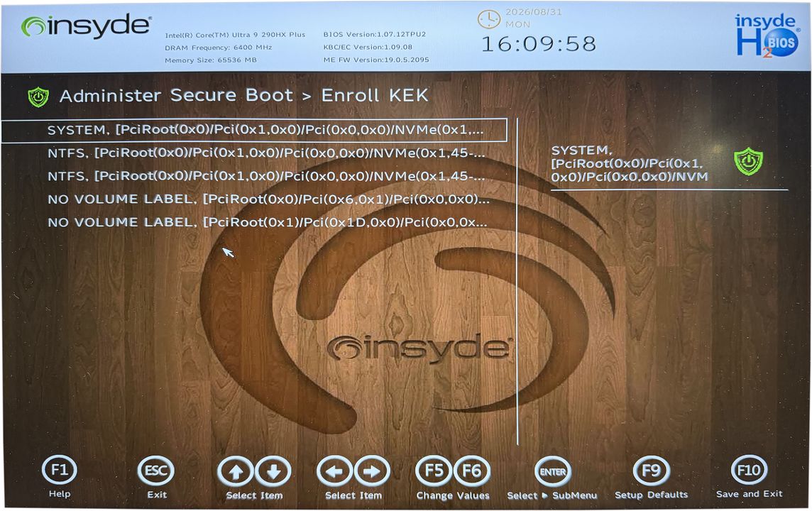
Task: Click the BIOS Version text
Action: [374, 34]
